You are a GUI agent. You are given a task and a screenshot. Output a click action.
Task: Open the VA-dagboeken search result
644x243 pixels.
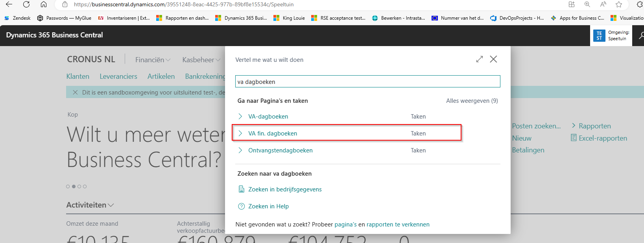coord(268,117)
